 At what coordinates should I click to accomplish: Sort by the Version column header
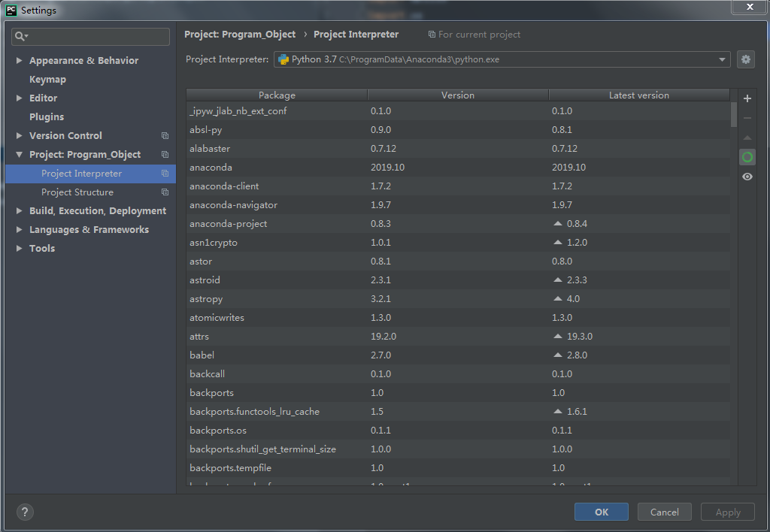[458, 95]
